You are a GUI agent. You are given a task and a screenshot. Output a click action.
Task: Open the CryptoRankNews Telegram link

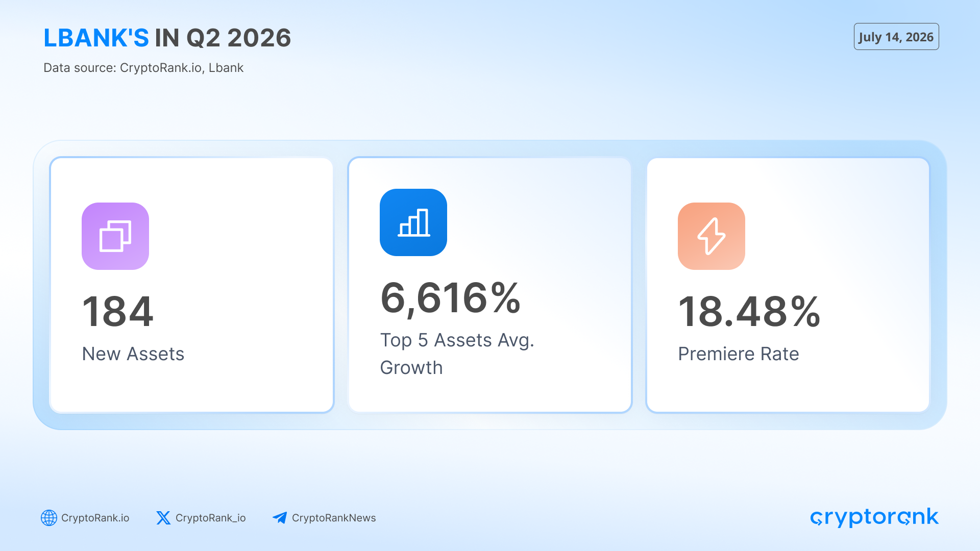[334, 518]
